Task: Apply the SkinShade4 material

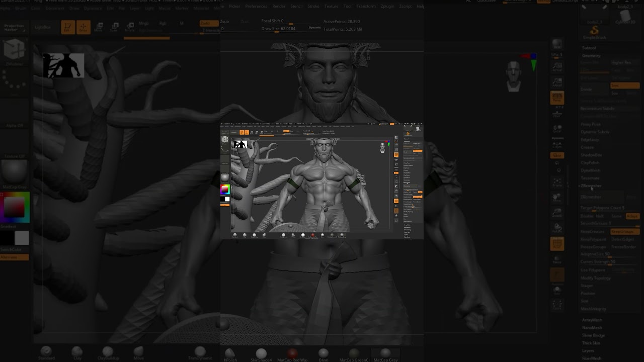Action: click(261, 354)
